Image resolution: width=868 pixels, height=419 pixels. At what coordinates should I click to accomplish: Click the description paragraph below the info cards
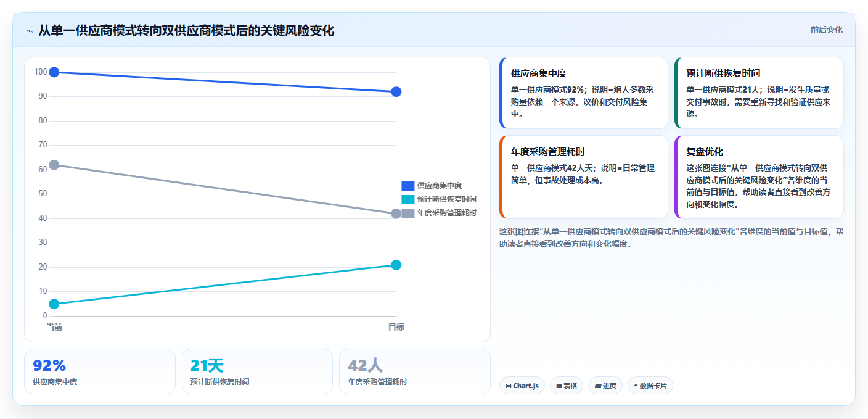coord(671,238)
